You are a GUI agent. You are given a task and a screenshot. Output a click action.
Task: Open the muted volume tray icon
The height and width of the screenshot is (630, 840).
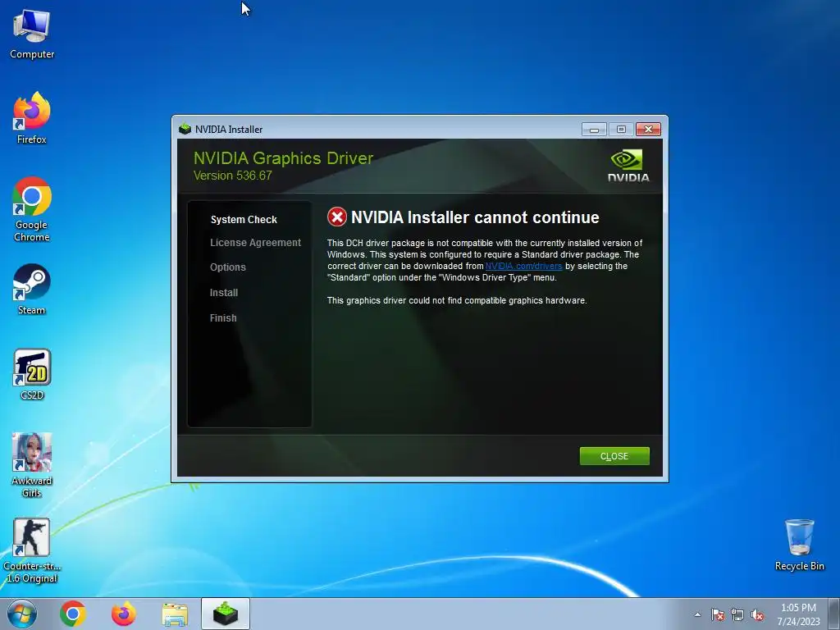(x=757, y=614)
